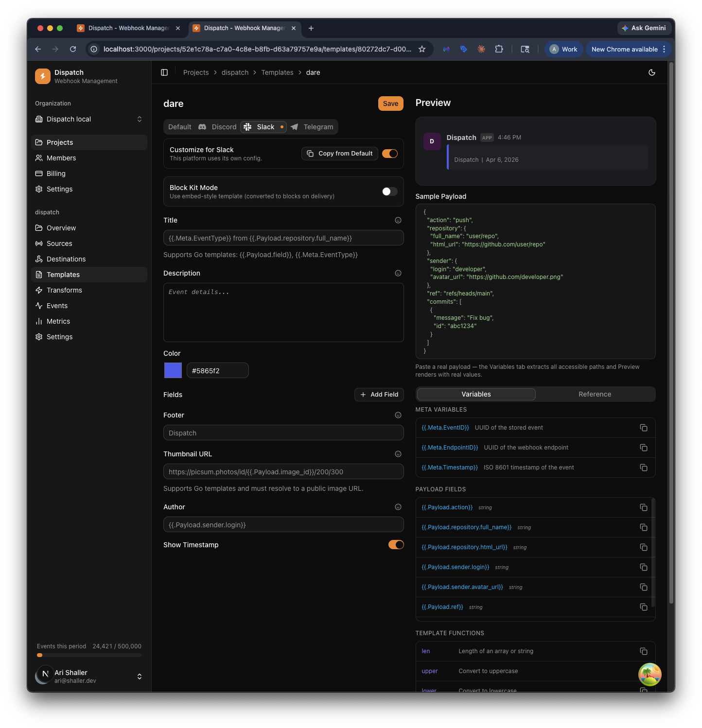Open Events in the sidebar
Screen dimensions: 702x728
(x=89, y=306)
